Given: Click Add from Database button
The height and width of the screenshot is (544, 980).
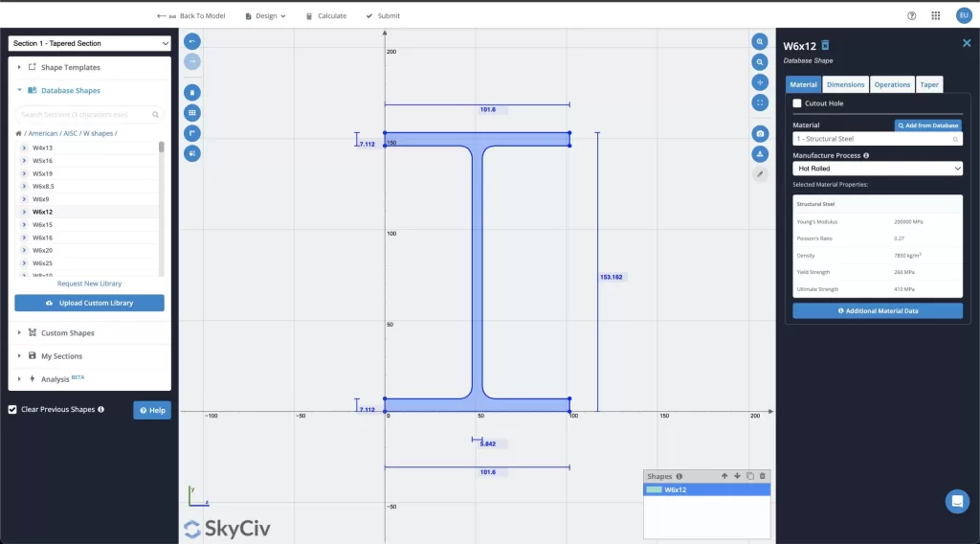Looking at the screenshot, I should click(x=927, y=125).
